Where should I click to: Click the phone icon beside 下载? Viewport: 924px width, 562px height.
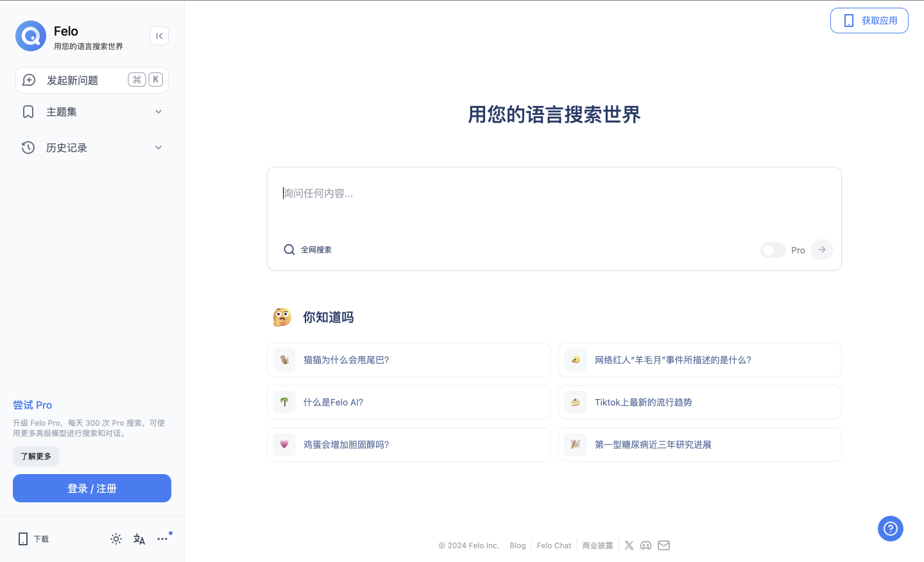[23, 539]
